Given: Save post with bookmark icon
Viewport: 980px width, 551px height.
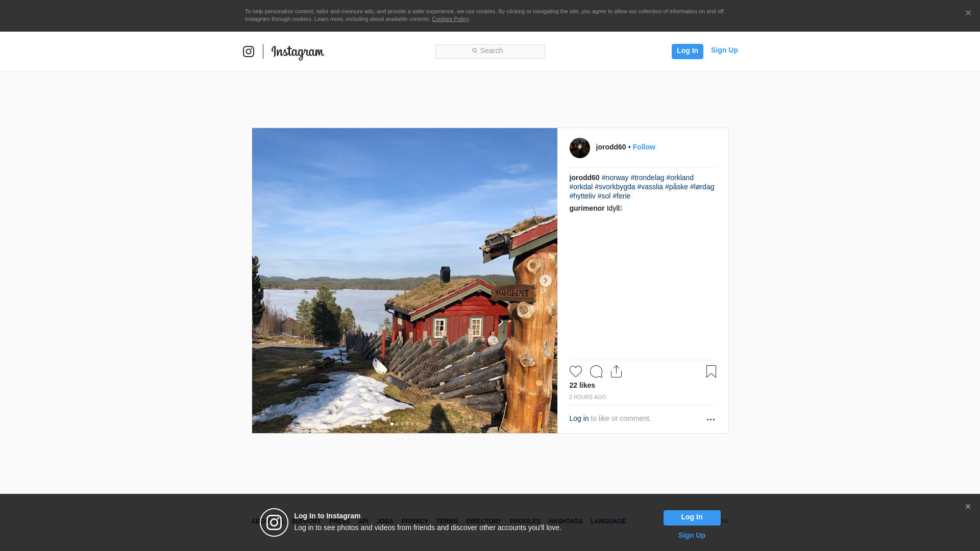Looking at the screenshot, I should pos(711,371).
